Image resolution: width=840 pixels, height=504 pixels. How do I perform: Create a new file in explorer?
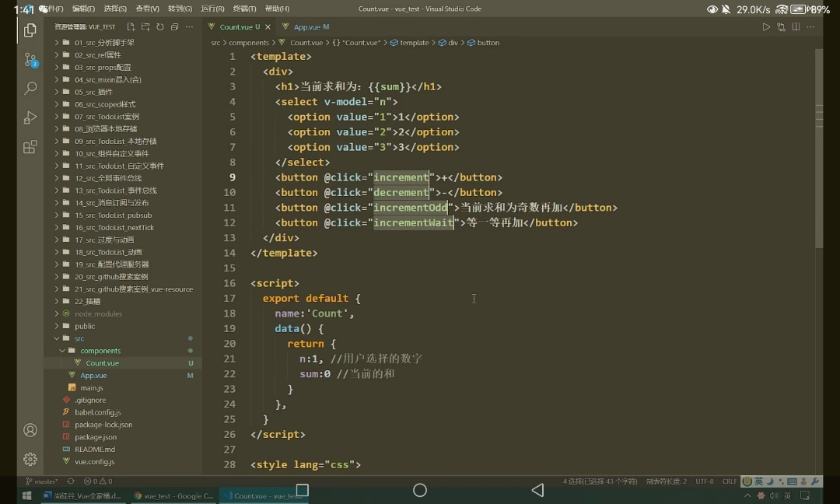131,26
